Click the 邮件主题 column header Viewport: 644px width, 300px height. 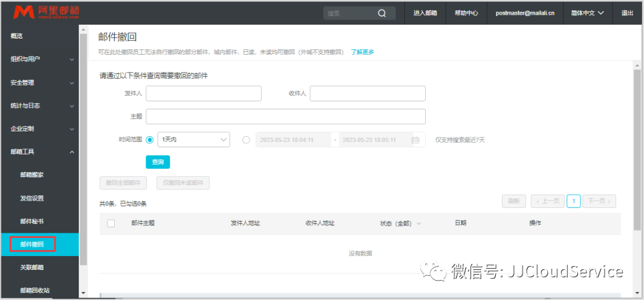[x=143, y=223]
